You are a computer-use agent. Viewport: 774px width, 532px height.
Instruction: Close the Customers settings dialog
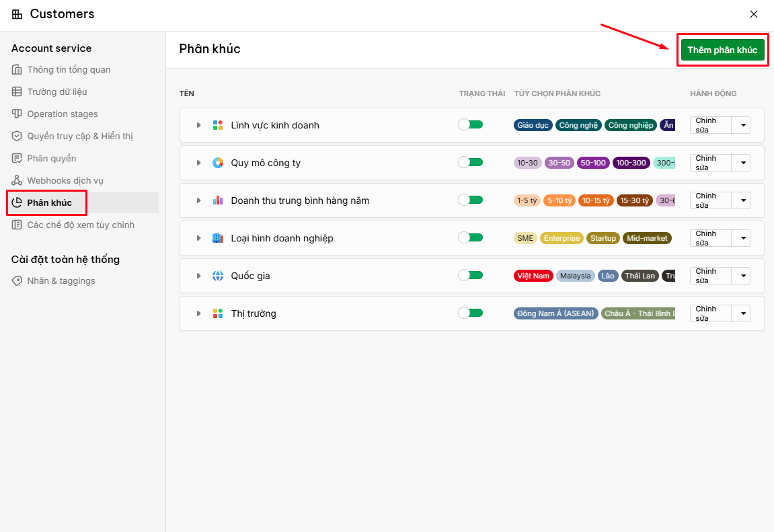point(754,14)
